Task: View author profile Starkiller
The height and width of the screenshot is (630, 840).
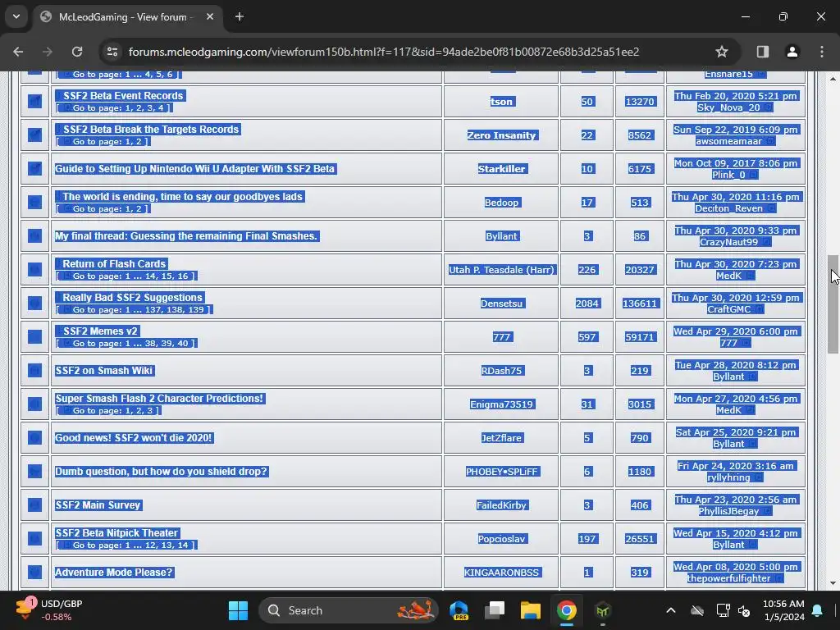Action: point(501,169)
